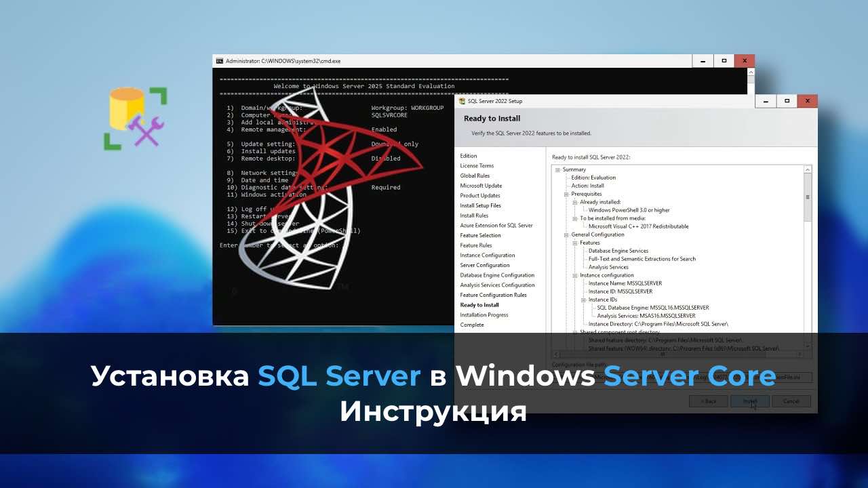Select 'Database Engine Services' tree item

[x=618, y=251]
